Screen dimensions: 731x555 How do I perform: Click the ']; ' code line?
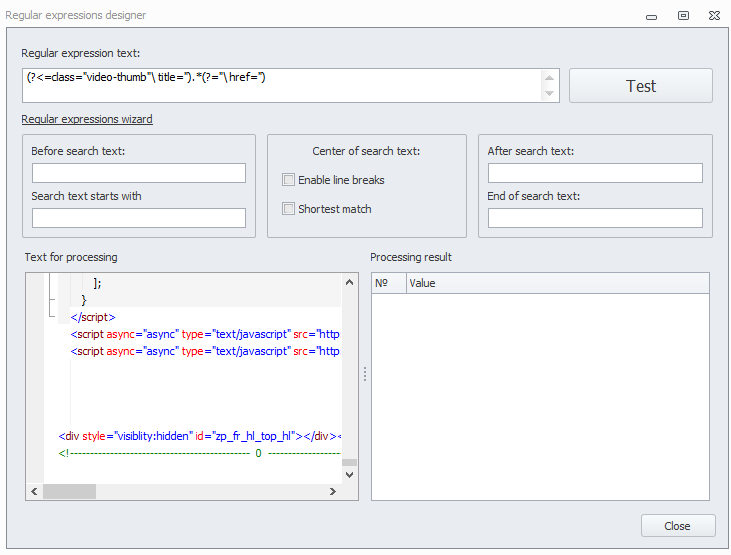pyautogui.click(x=97, y=283)
